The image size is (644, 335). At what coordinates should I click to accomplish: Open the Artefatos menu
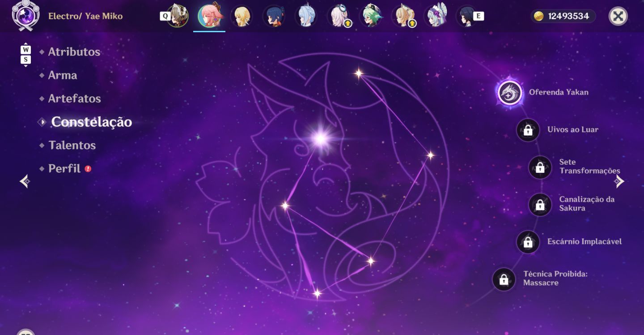[75, 99]
